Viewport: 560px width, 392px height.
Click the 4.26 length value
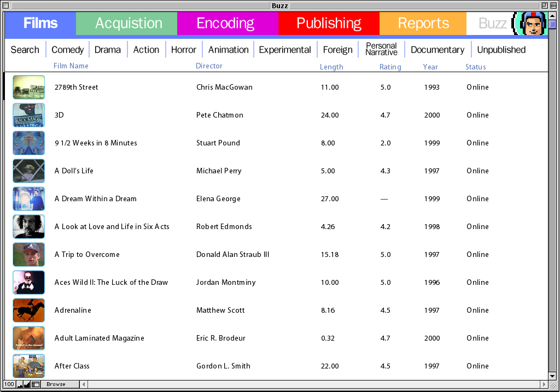point(328,226)
